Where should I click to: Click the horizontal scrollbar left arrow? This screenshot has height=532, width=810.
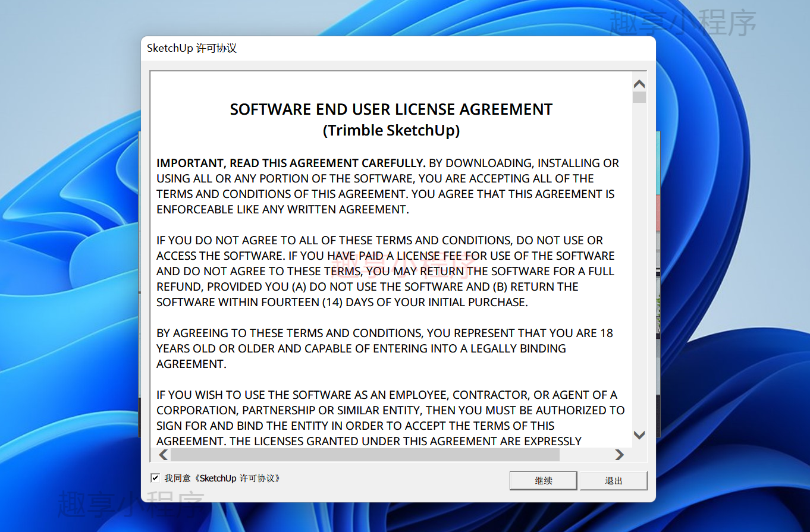pyautogui.click(x=164, y=455)
